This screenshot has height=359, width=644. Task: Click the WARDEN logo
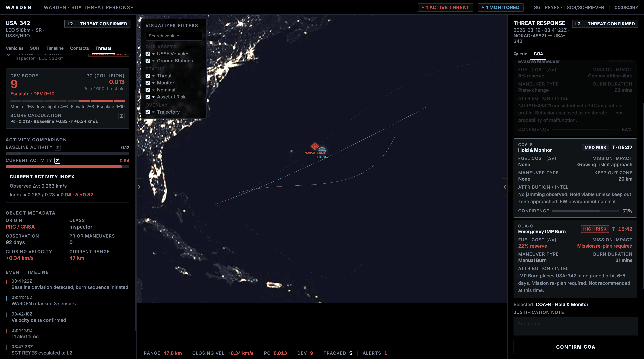[x=19, y=8]
